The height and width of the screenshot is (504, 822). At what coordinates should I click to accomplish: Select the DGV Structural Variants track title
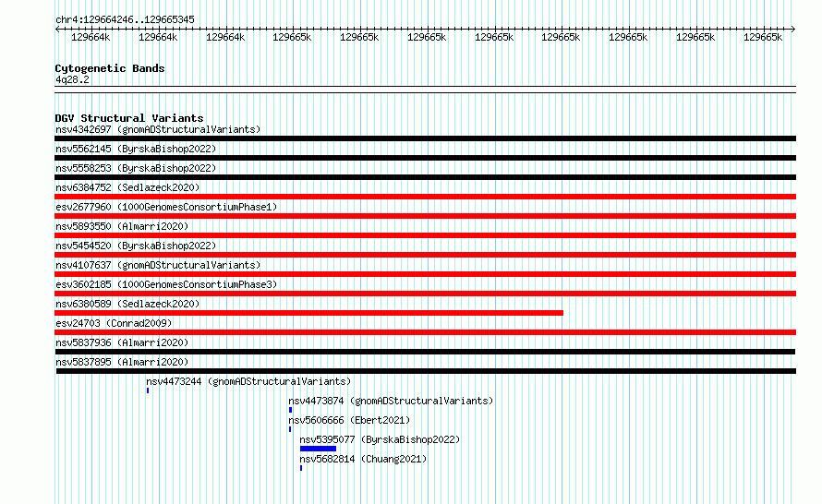[129, 118]
